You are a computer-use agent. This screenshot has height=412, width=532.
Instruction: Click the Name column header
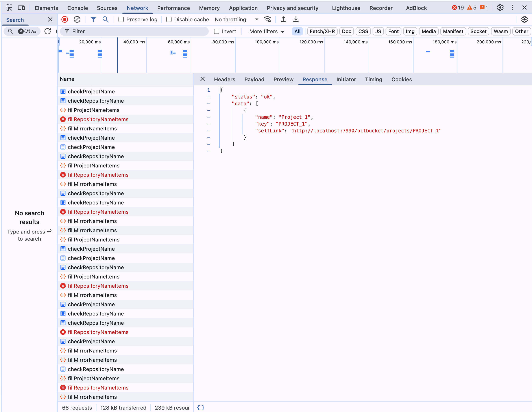126,79
